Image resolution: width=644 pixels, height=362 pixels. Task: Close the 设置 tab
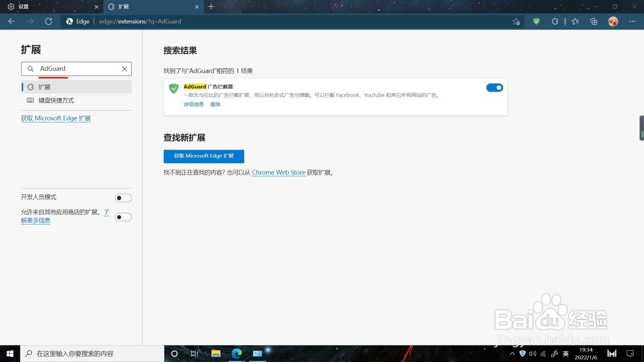tap(96, 7)
